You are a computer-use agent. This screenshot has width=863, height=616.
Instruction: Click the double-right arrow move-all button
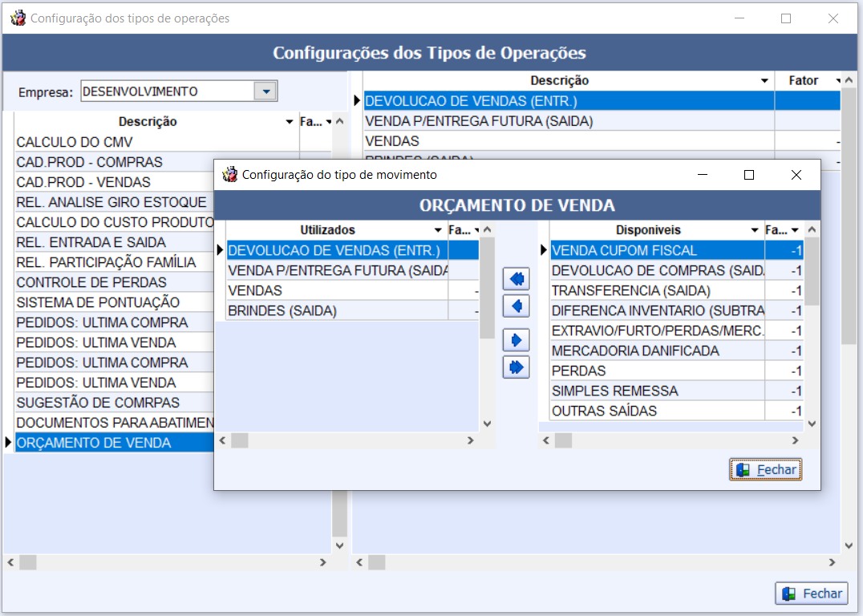[x=516, y=367]
